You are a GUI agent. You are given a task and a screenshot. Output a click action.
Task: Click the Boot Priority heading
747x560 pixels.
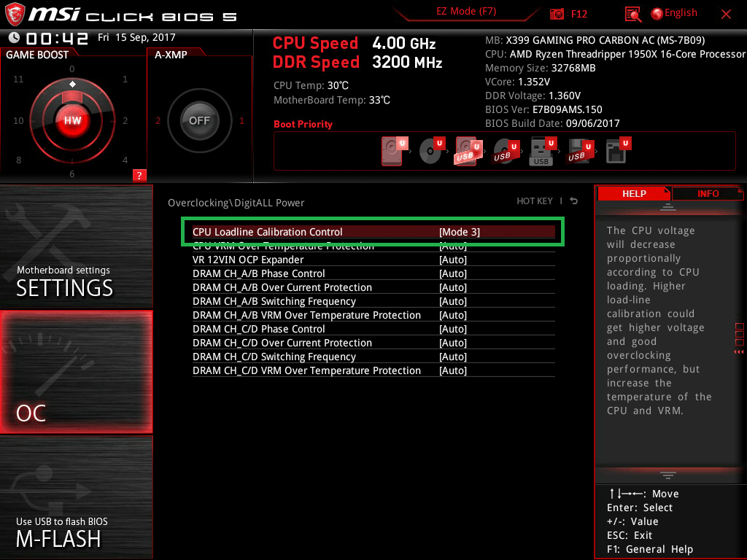tap(303, 124)
